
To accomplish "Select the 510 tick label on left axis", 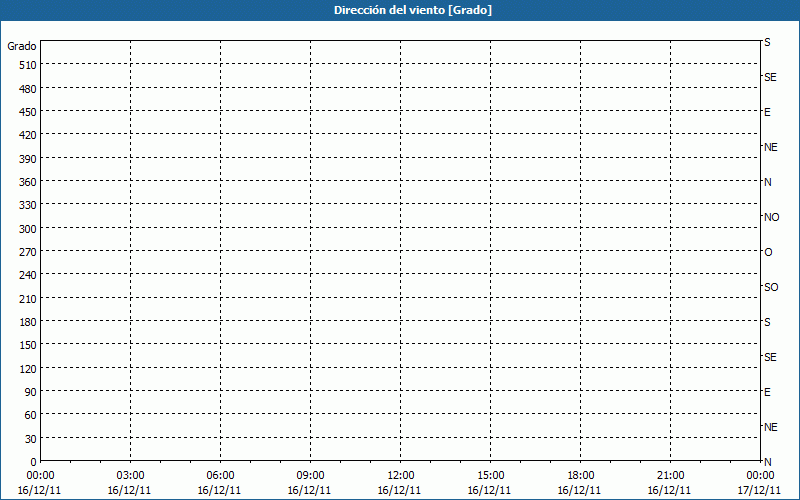I will (26, 65).
